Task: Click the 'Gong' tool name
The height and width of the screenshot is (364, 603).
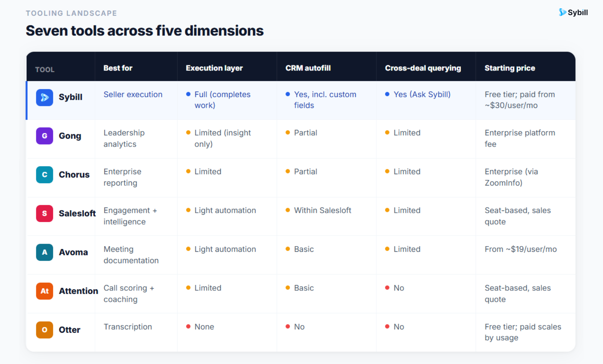Action: (70, 136)
